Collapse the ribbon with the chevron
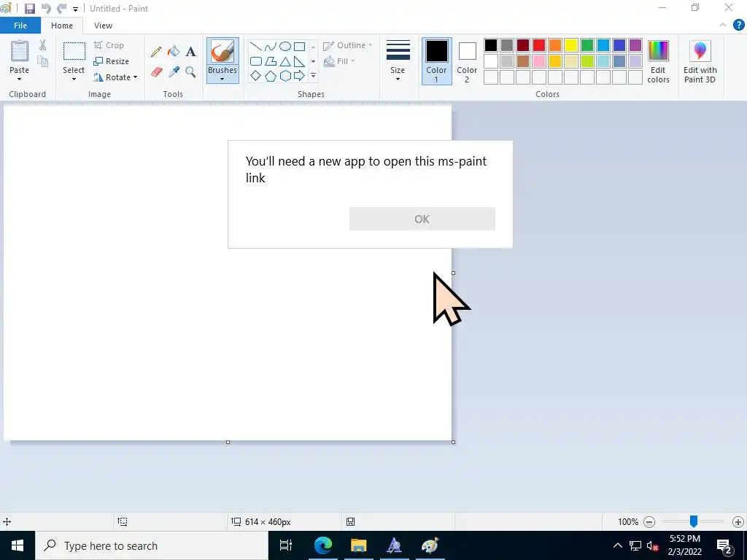 (x=723, y=26)
